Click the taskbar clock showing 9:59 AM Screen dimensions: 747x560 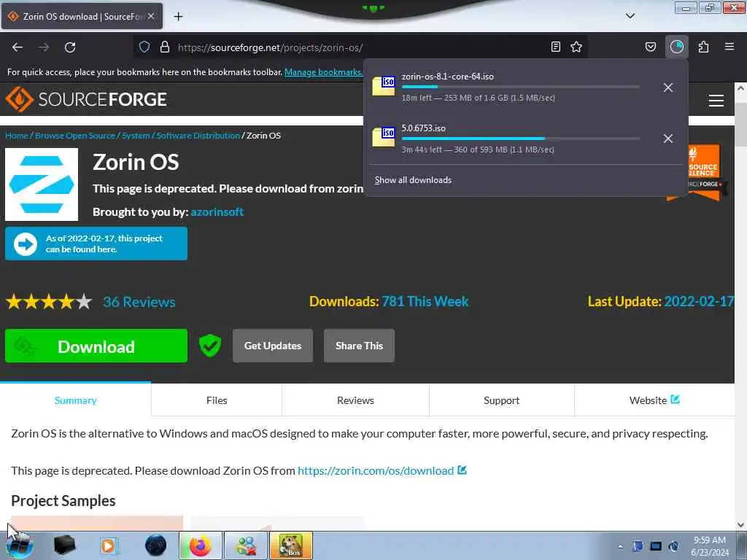(x=709, y=546)
